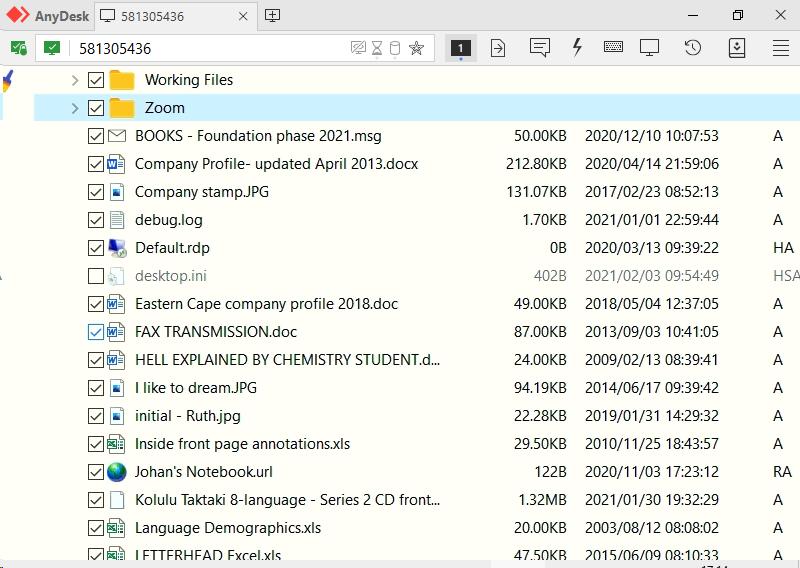
Task: Click the remote desktop icon of Default.rdp
Action: pos(117,248)
